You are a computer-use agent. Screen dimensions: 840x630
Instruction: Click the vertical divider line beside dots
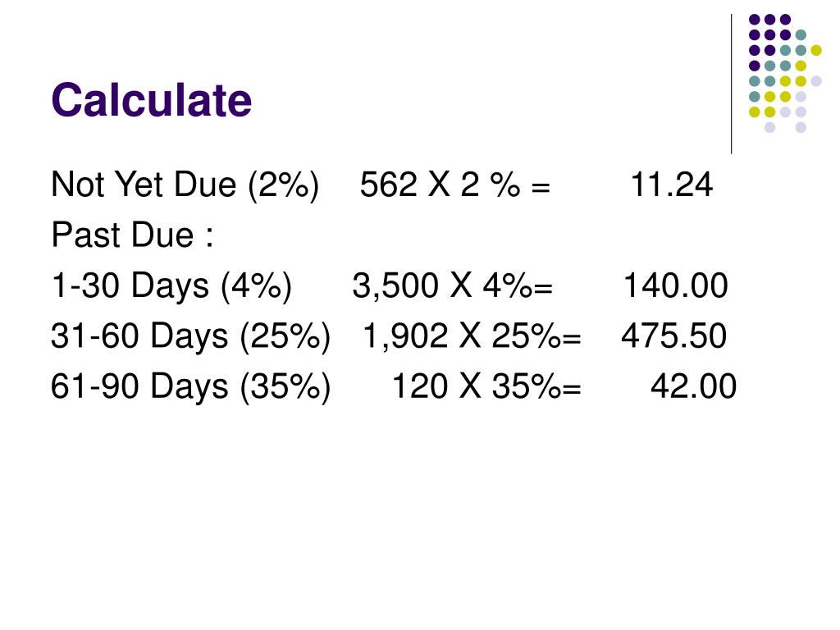731,84
